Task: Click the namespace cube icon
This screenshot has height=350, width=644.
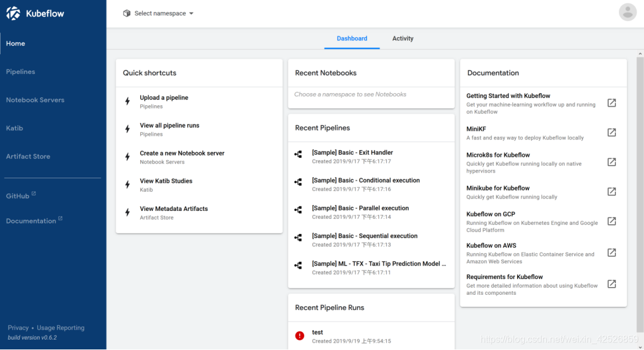Action: tap(126, 13)
